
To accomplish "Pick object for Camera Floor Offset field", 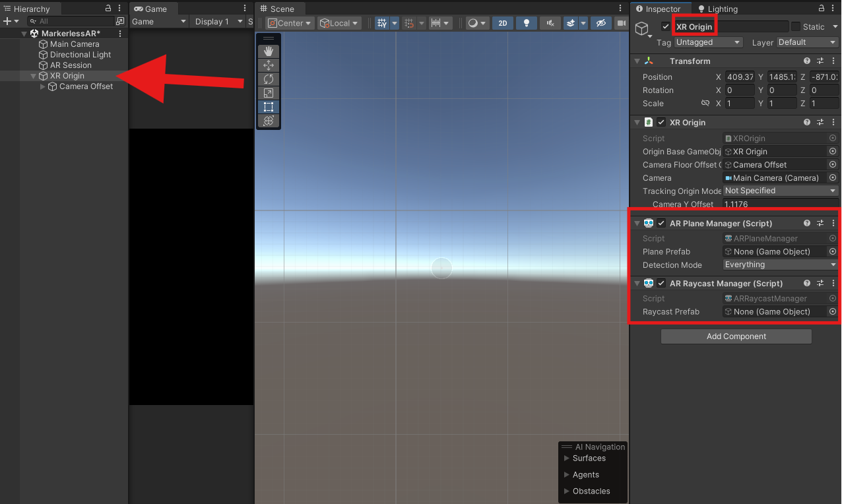I will [x=833, y=164].
